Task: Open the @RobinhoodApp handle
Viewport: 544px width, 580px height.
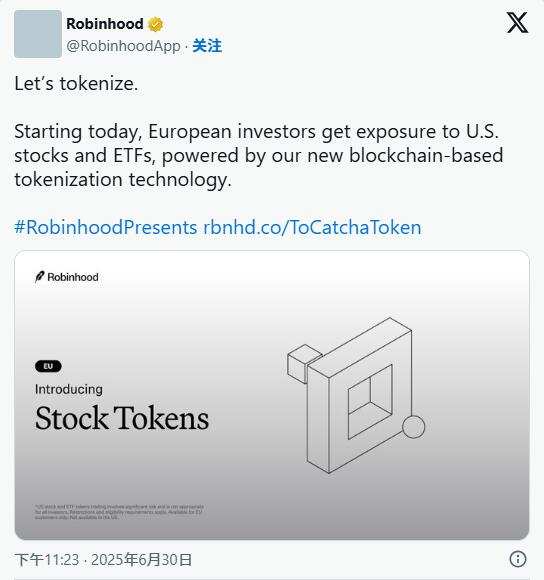Action: tap(124, 46)
